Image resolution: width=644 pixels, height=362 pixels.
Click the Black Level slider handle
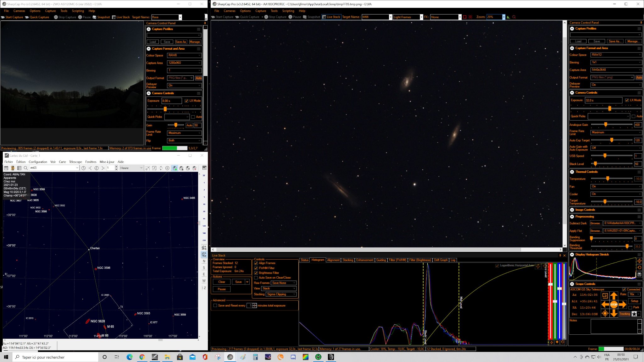pos(595,164)
